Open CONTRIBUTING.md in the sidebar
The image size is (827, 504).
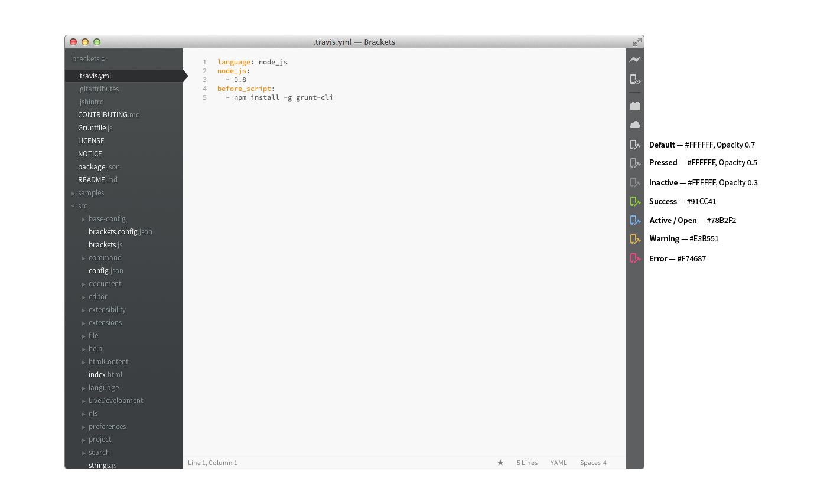click(x=109, y=115)
